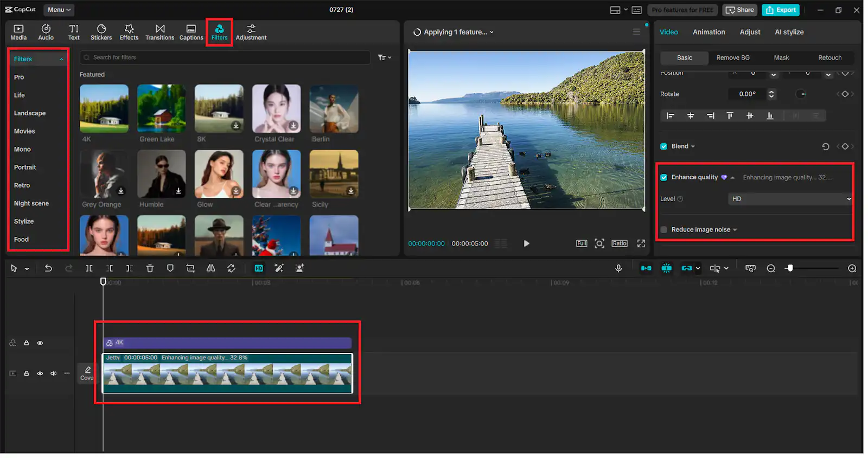Click the split clip tool
The width and height of the screenshot is (868, 458).
point(89,268)
